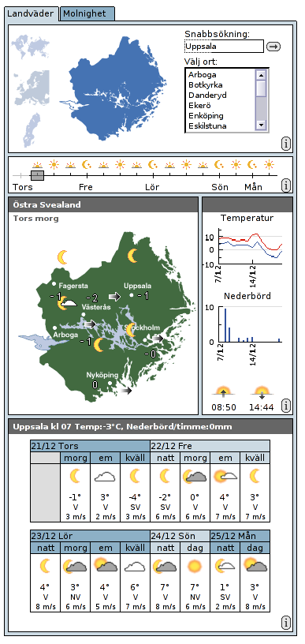Click Uppsala city label on the weather map

click(138, 286)
